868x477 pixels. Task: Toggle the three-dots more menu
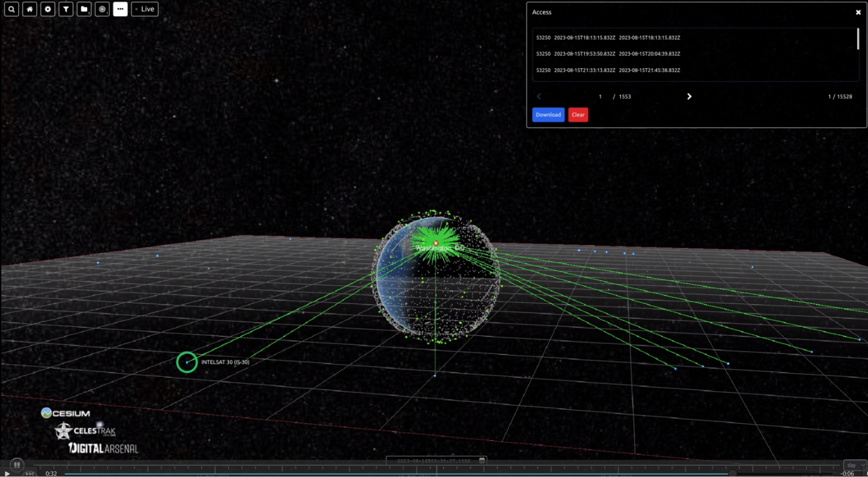coord(120,9)
